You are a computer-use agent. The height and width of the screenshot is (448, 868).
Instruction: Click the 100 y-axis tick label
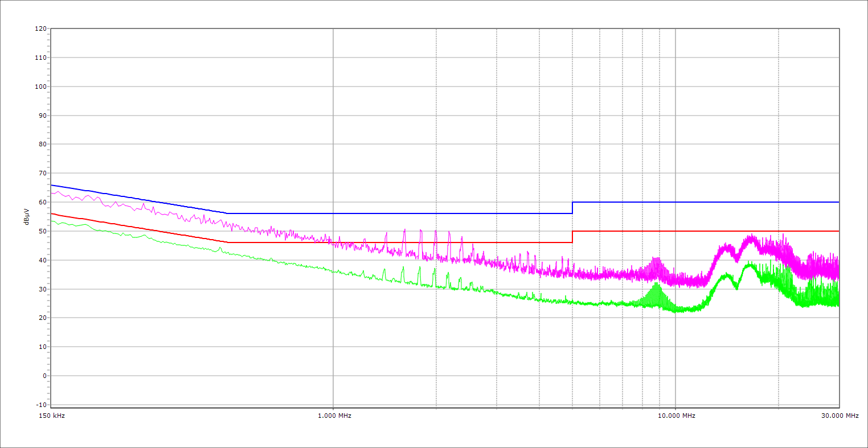click(x=40, y=87)
